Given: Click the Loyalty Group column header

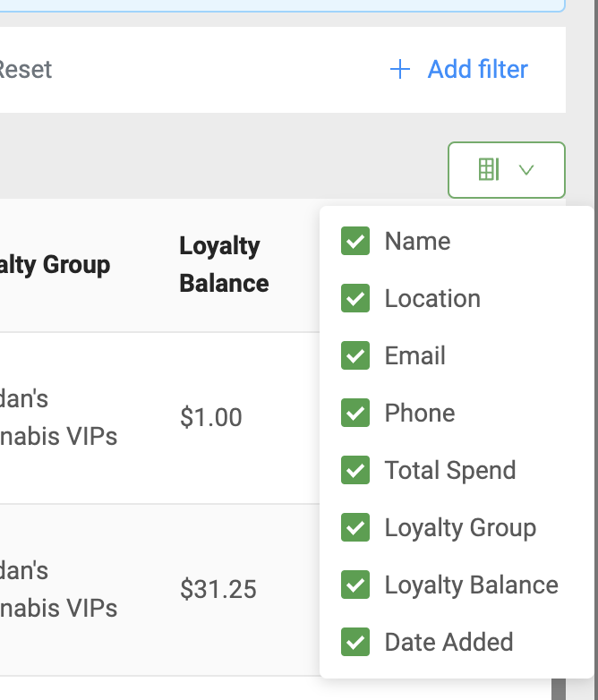Looking at the screenshot, I should (x=56, y=265).
